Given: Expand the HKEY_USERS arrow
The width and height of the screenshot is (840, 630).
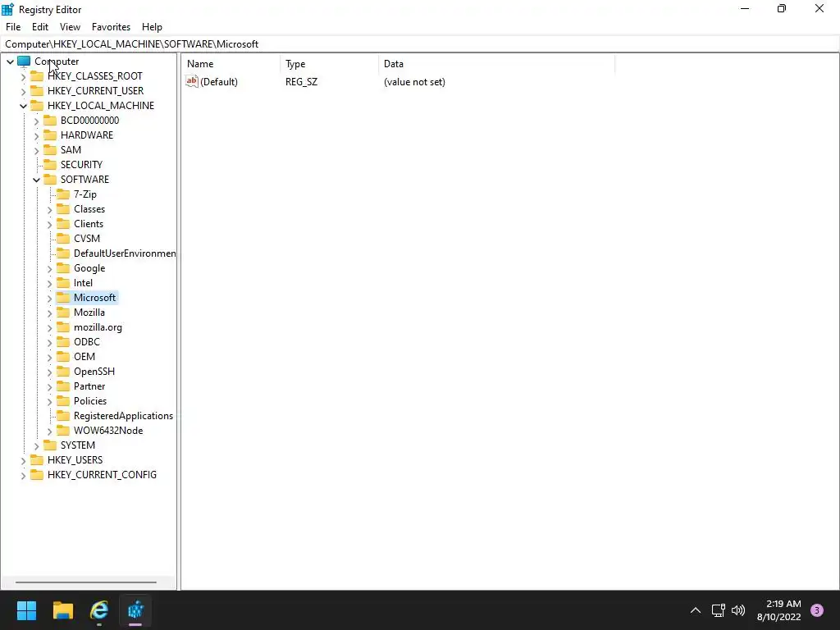Looking at the screenshot, I should tap(23, 461).
